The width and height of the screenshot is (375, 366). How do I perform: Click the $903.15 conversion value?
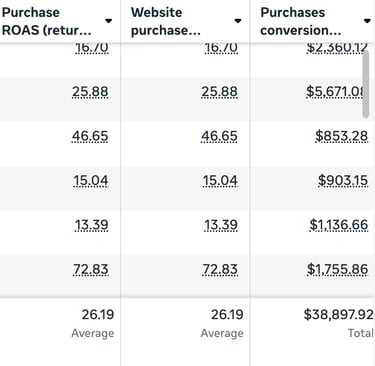(343, 181)
